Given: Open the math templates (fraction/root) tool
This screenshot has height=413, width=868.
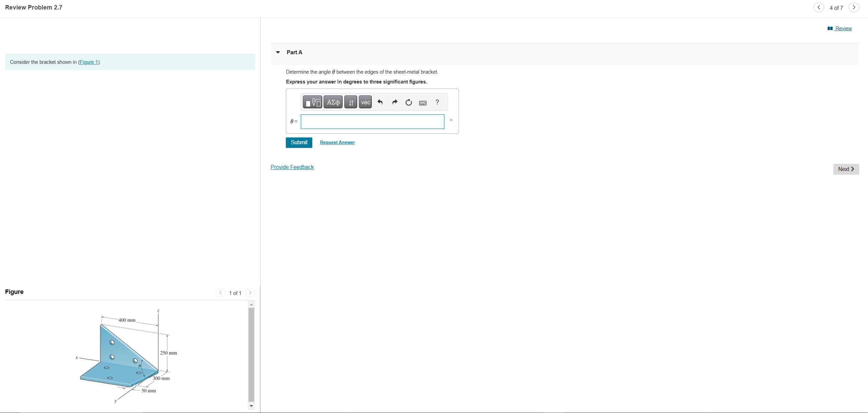Looking at the screenshot, I should click(x=312, y=102).
